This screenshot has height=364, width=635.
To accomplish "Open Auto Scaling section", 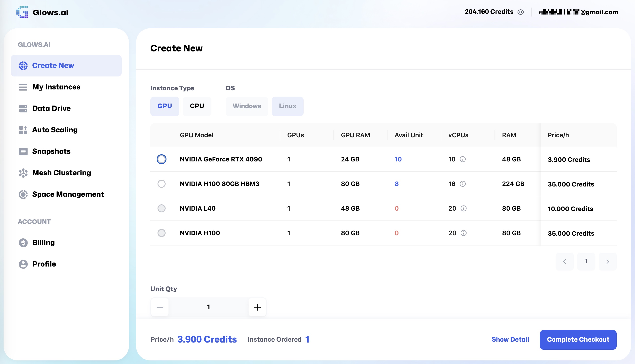I will click(x=55, y=130).
